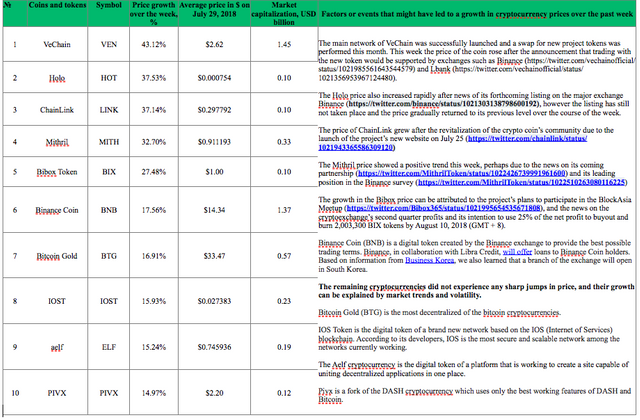Click the 'LINK' symbol cell
The image size is (640, 420).
109,110
